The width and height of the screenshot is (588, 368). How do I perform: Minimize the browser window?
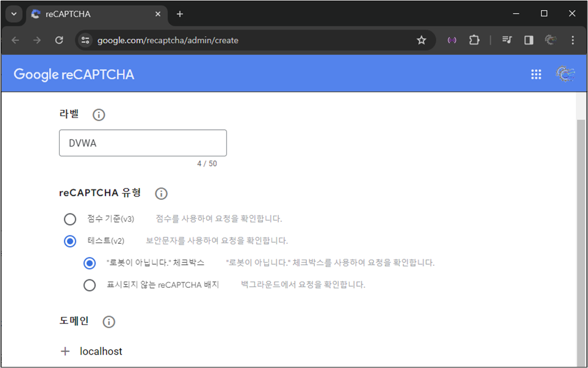pos(516,14)
